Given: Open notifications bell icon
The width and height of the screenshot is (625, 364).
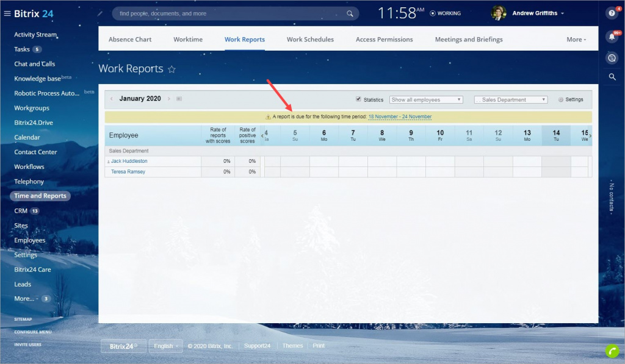Looking at the screenshot, I should tap(612, 37).
